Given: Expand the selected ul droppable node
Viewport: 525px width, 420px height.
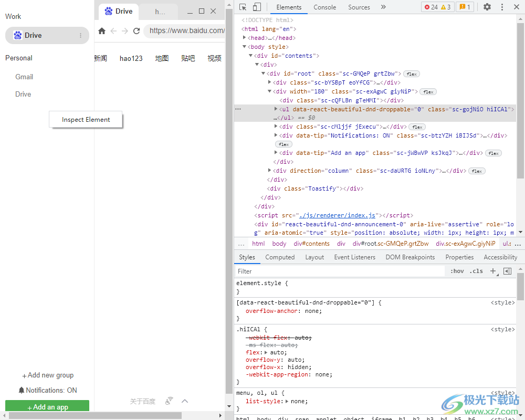Looking at the screenshot, I should click(276, 109).
